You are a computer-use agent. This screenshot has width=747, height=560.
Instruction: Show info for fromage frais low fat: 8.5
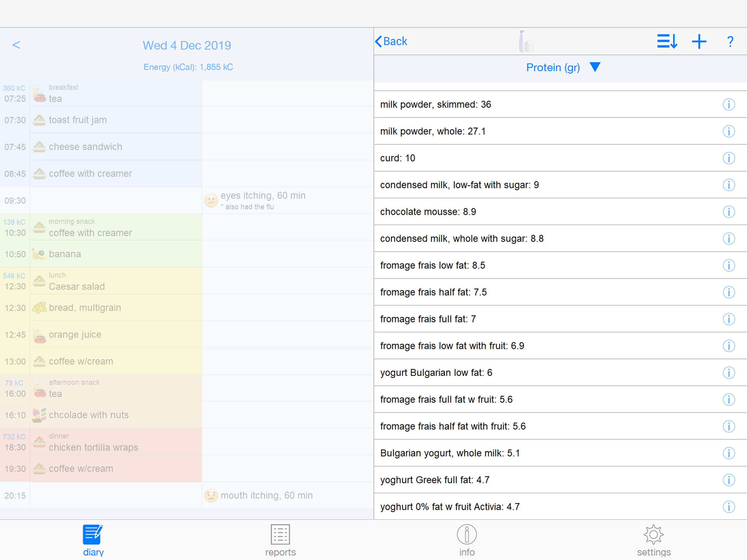tap(729, 265)
